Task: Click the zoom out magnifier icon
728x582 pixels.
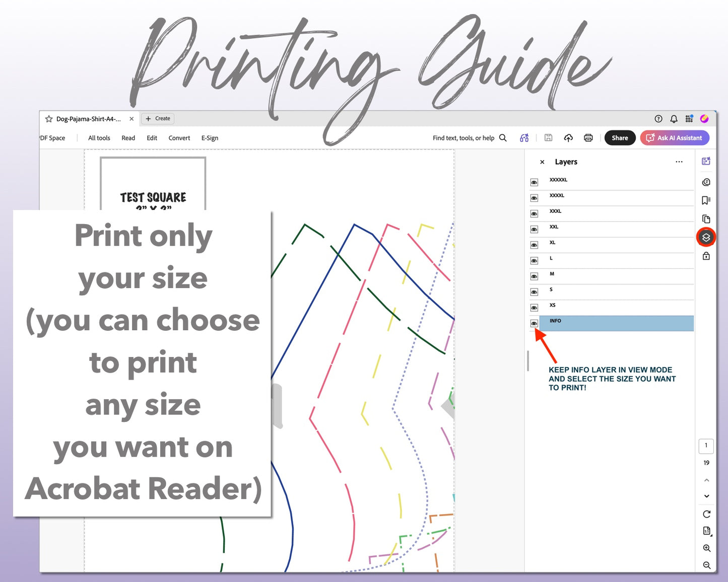Action: (x=706, y=565)
